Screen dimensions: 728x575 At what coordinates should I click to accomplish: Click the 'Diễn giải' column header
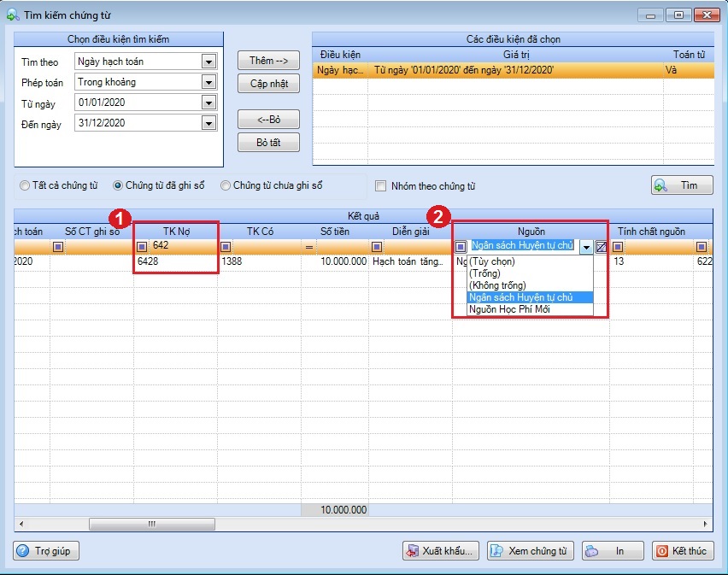coord(410,232)
